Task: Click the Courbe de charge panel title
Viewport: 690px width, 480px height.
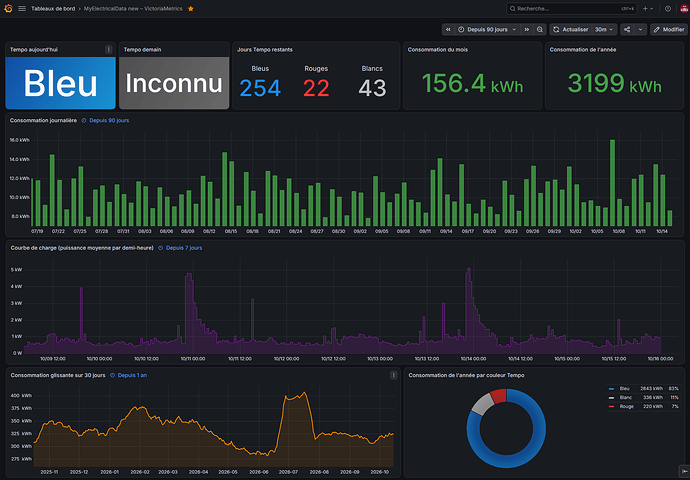Action: pos(82,248)
